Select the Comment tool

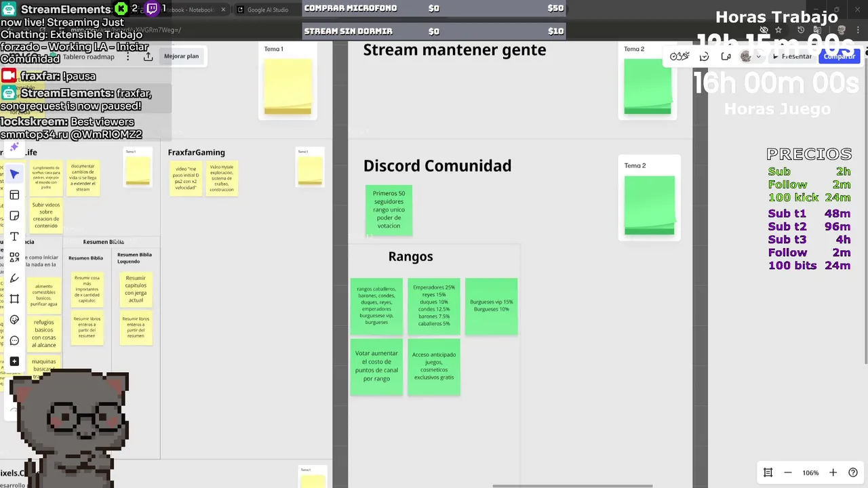[x=14, y=340]
